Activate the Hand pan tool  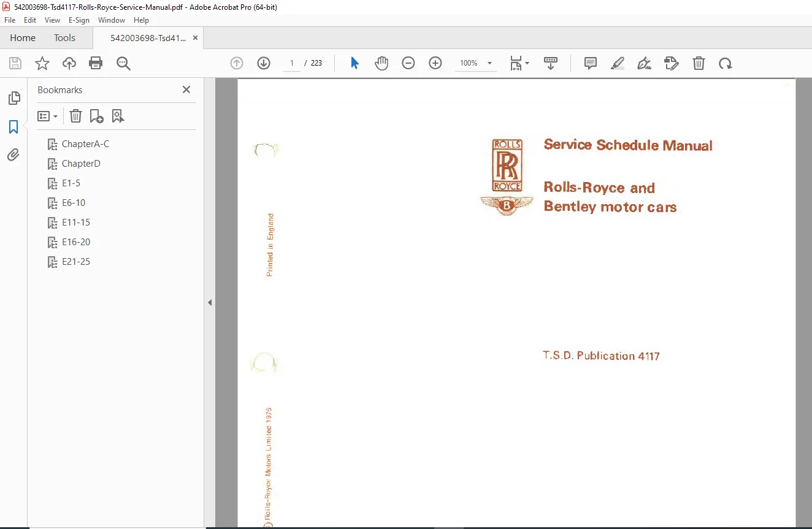coord(381,63)
